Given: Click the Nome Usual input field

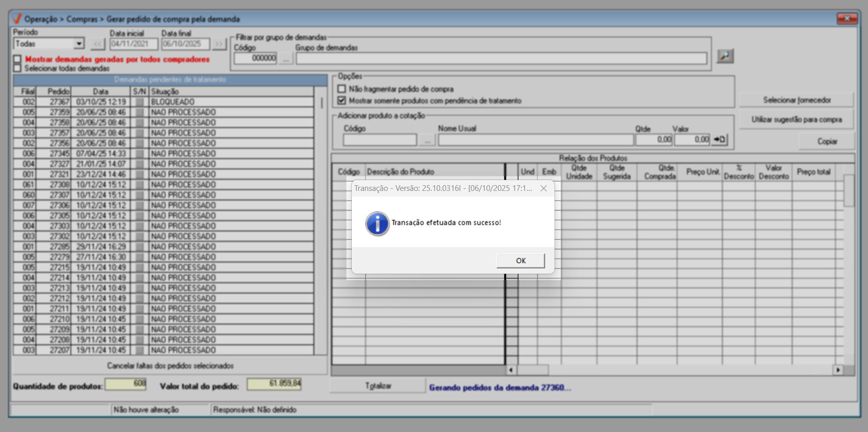Looking at the screenshot, I should pos(535,140).
